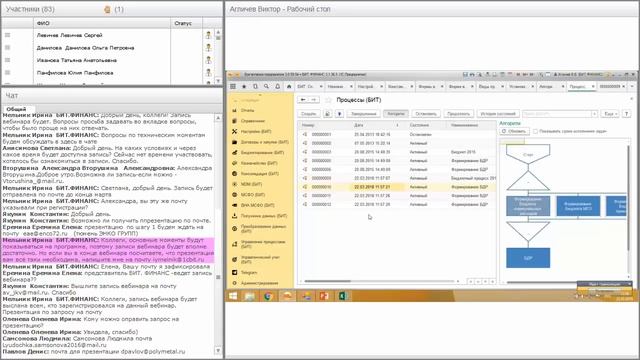Click the Продолжить button
The height and width of the screenshot is (360, 640).
(x=458, y=114)
